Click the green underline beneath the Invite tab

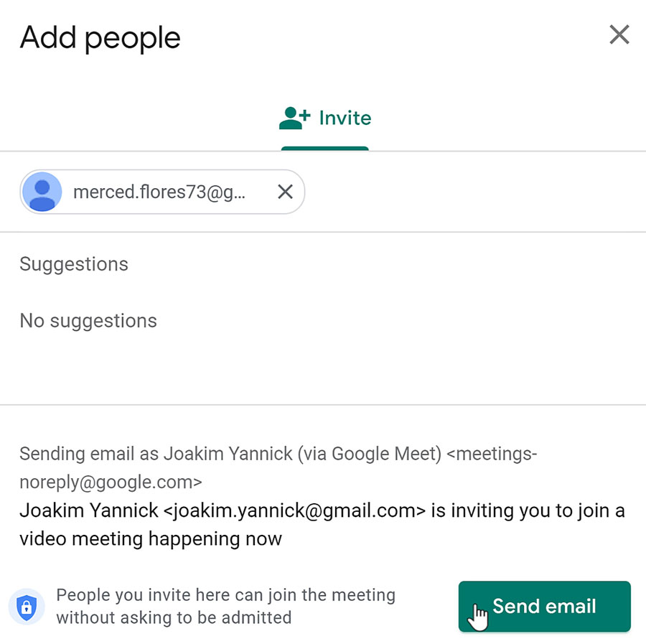tap(324, 147)
